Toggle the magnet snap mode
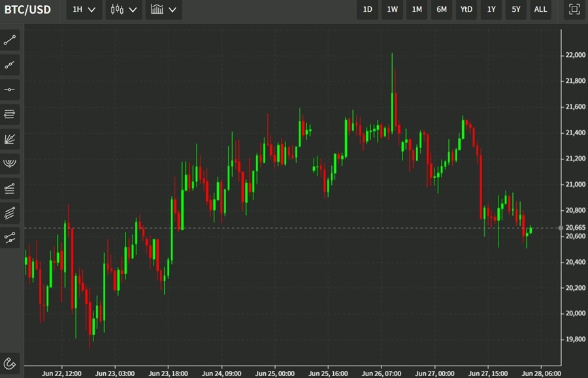This screenshot has width=588, height=378. coord(10,363)
